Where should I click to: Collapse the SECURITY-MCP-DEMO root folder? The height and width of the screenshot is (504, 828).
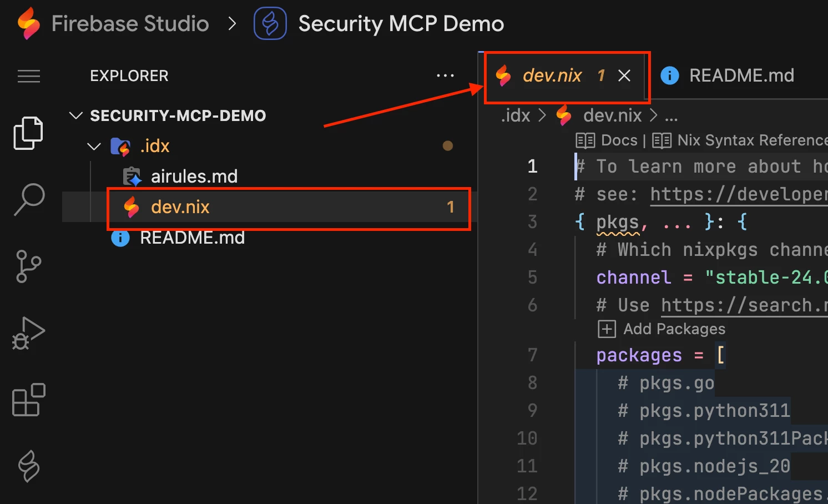click(75, 115)
